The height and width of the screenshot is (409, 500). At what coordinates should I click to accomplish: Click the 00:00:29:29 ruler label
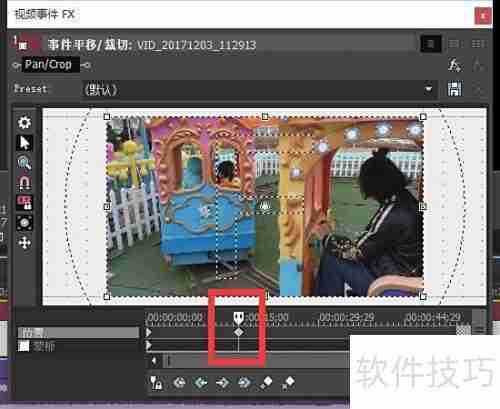point(347,317)
